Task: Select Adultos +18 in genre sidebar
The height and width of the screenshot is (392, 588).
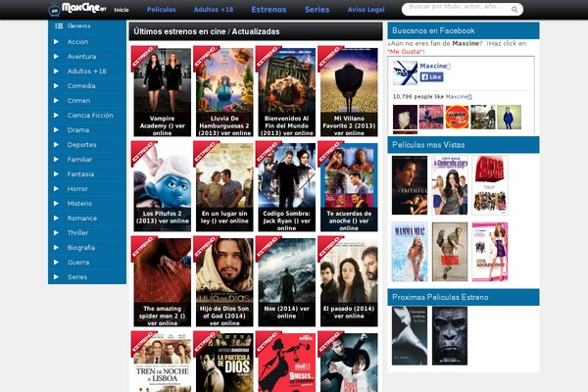Action: click(x=86, y=71)
